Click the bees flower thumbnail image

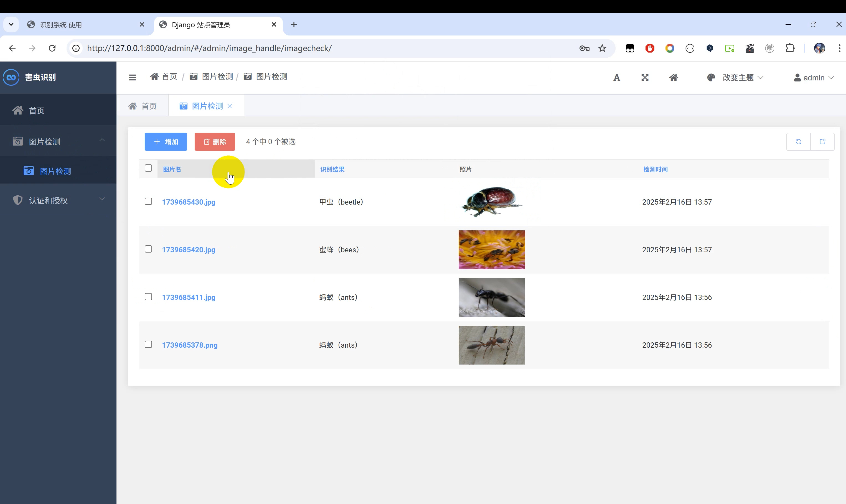coord(491,250)
